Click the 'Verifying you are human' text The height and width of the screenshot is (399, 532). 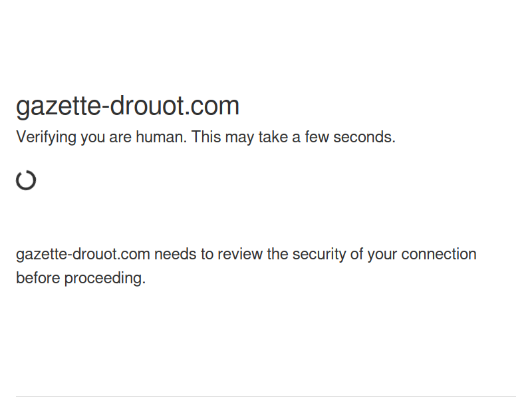pyautogui.click(x=101, y=137)
